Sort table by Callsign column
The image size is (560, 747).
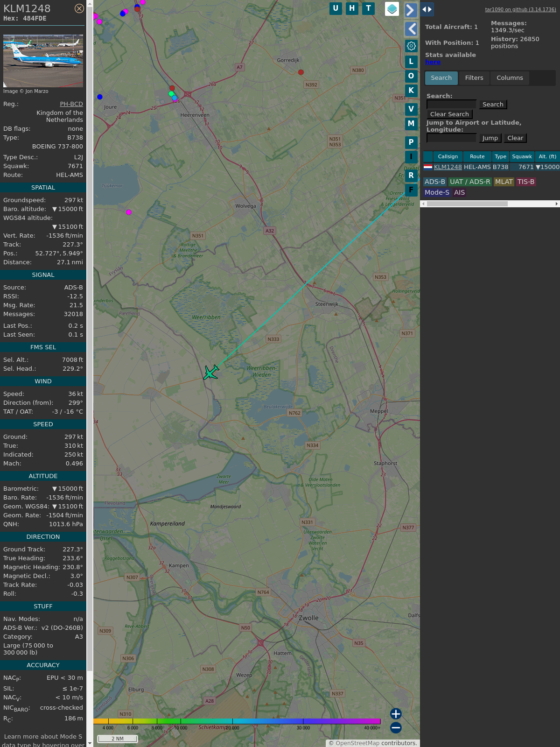pyautogui.click(x=448, y=156)
